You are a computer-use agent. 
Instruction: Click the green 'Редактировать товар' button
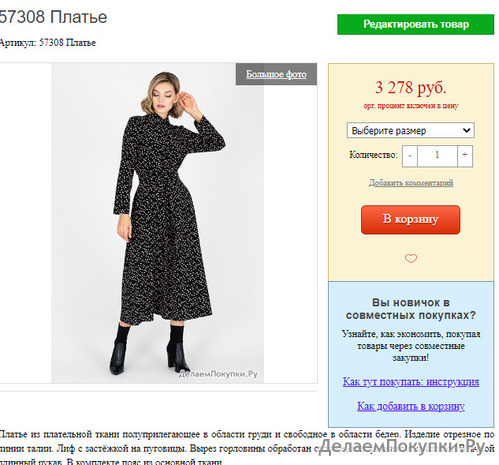pyautogui.click(x=415, y=24)
